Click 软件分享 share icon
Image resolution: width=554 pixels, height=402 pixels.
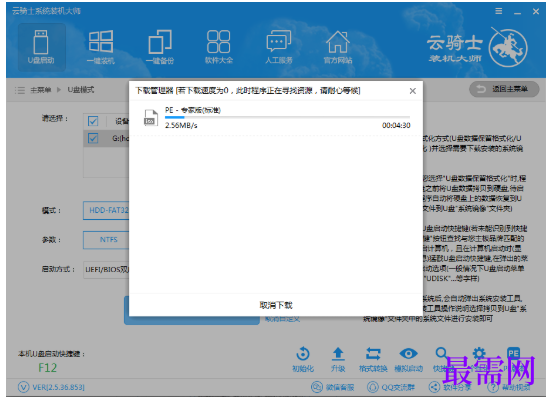pyautogui.click(x=434, y=387)
